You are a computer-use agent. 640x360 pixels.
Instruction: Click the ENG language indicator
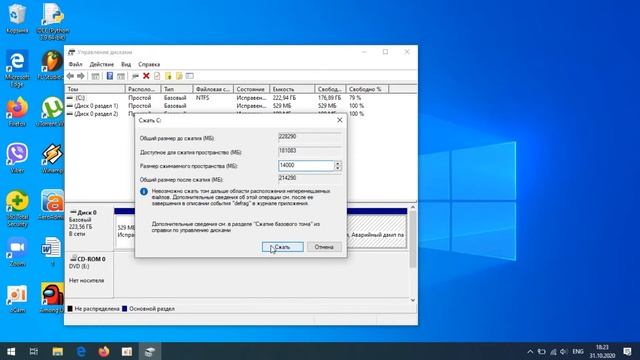tap(578, 351)
